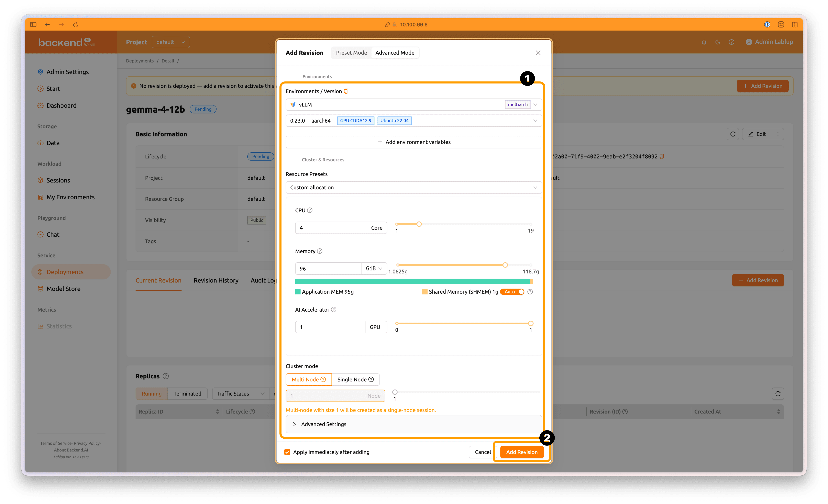This screenshot has height=504, width=828.
Task: Toggle the Auto shared memory switch
Action: tap(512, 292)
